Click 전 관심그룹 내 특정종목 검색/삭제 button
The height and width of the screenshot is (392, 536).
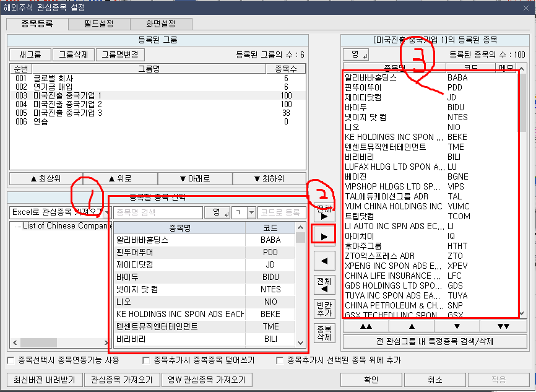(x=435, y=341)
